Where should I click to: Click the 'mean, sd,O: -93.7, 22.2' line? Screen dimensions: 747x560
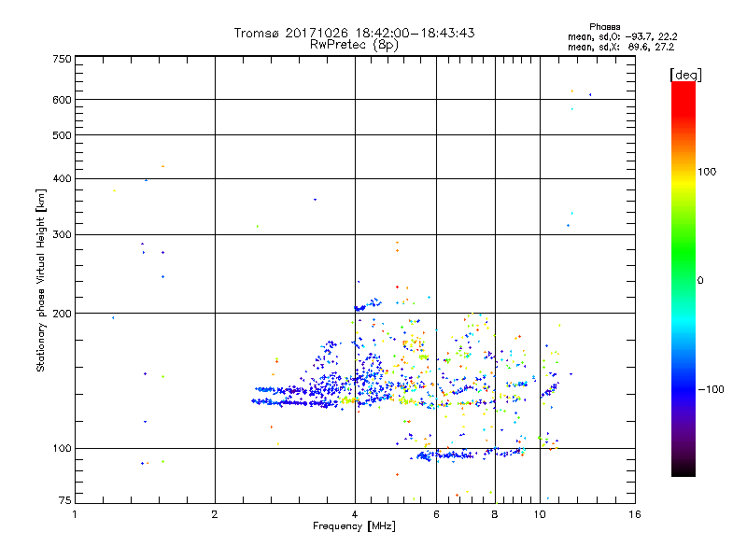[622, 36]
